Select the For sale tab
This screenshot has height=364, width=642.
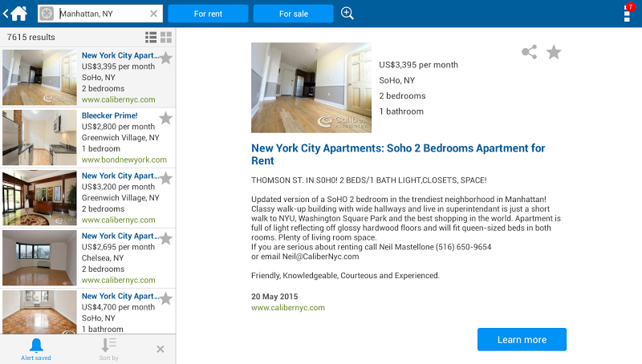coord(293,14)
